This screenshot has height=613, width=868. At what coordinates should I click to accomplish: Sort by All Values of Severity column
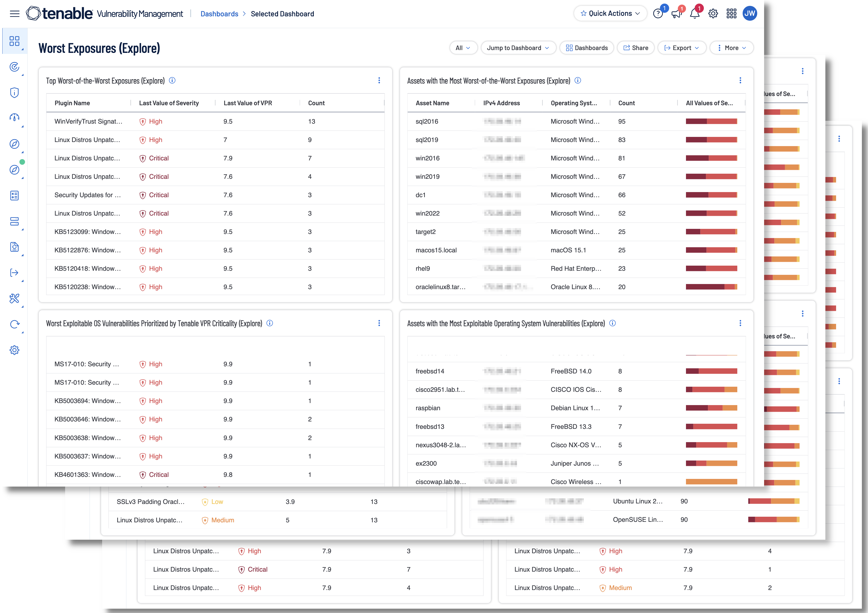tap(709, 103)
